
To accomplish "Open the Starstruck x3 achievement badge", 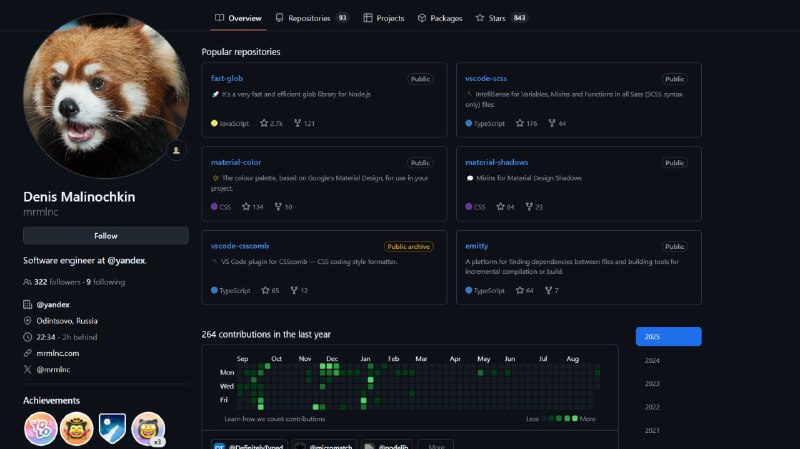I will point(148,428).
